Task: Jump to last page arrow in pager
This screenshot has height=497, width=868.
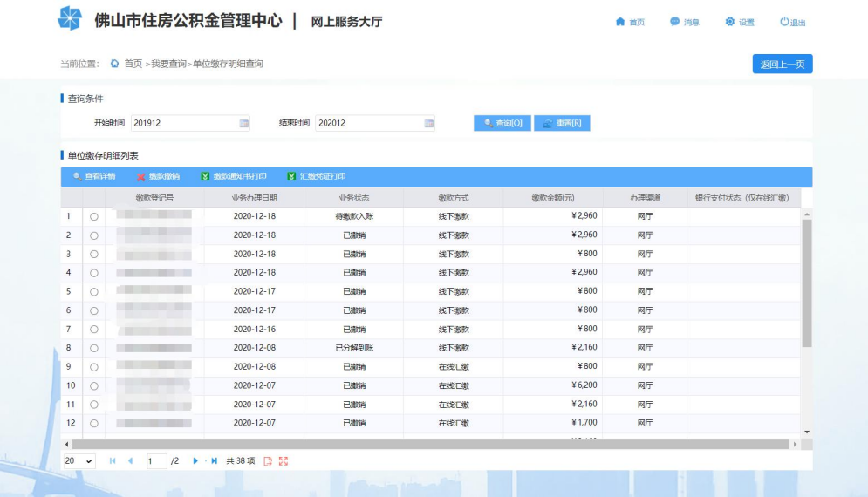Action: (x=215, y=460)
